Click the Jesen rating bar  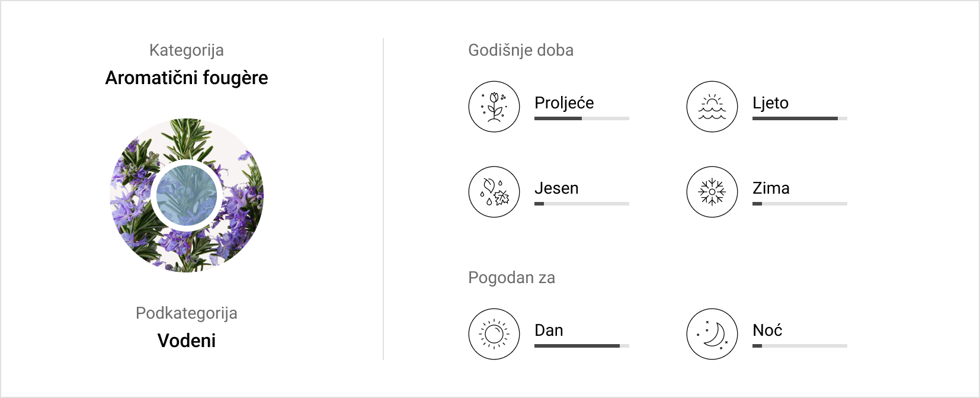(582, 204)
